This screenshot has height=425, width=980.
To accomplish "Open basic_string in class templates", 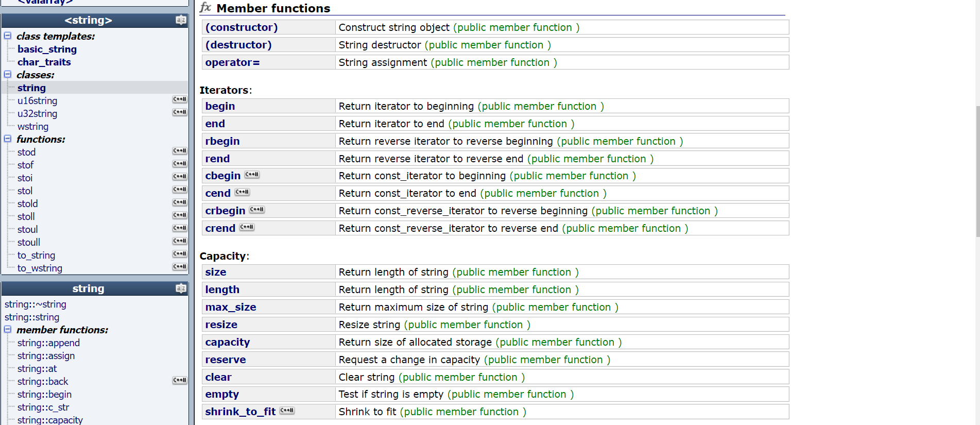I will (47, 49).
